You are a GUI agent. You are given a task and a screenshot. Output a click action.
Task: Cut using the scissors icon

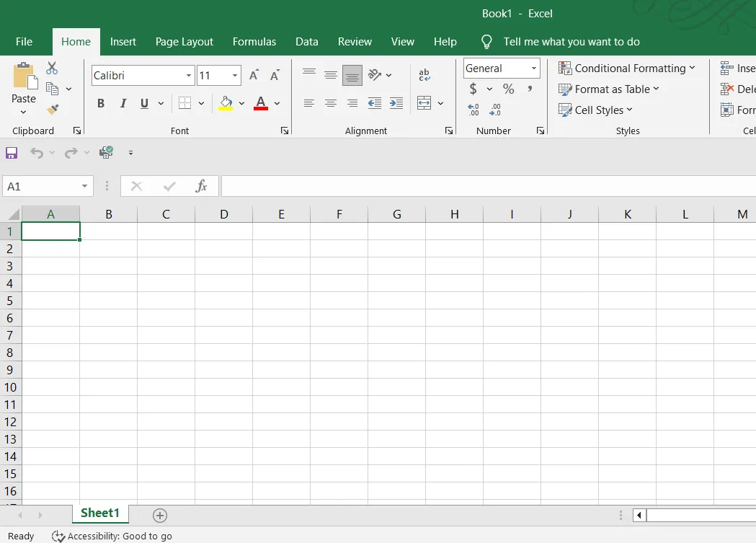click(x=51, y=66)
